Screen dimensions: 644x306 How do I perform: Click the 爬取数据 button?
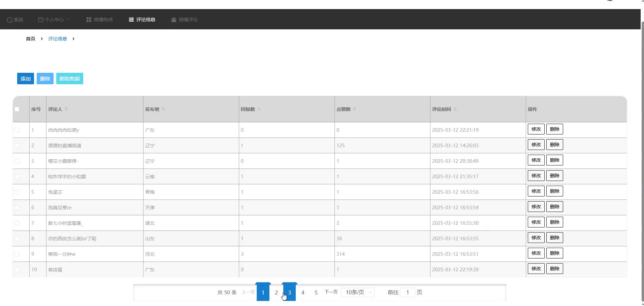point(70,79)
